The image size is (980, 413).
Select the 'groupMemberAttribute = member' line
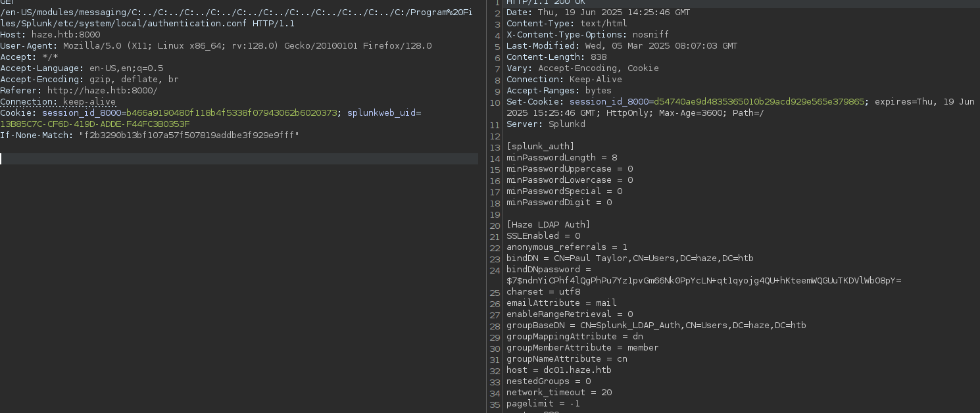point(582,348)
